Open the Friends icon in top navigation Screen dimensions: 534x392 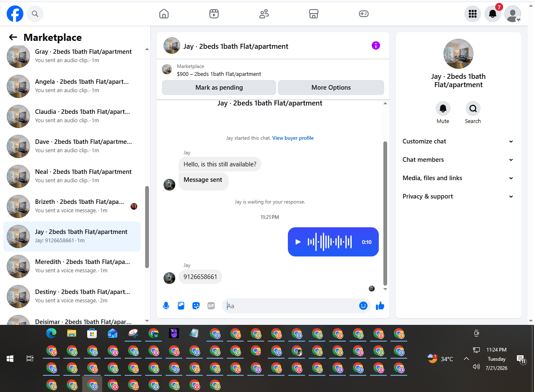264,14
